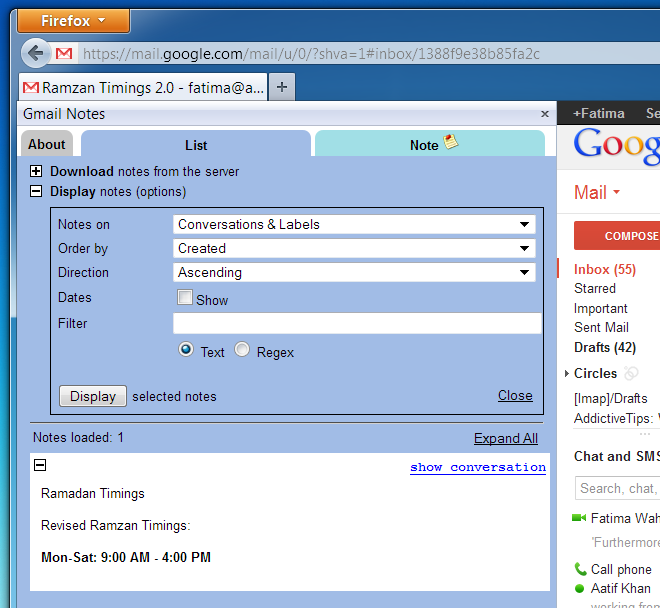Expand Download notes from the server

click(36, 171)
